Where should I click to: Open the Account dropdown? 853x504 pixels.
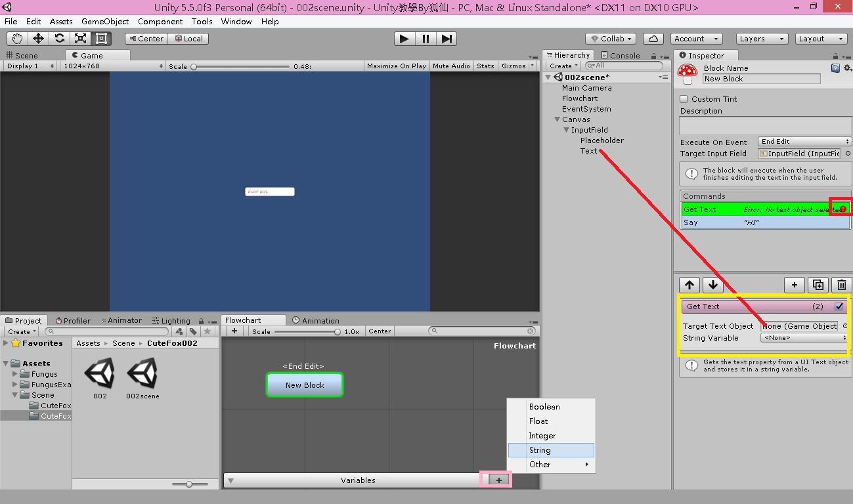tap(696, 39)
